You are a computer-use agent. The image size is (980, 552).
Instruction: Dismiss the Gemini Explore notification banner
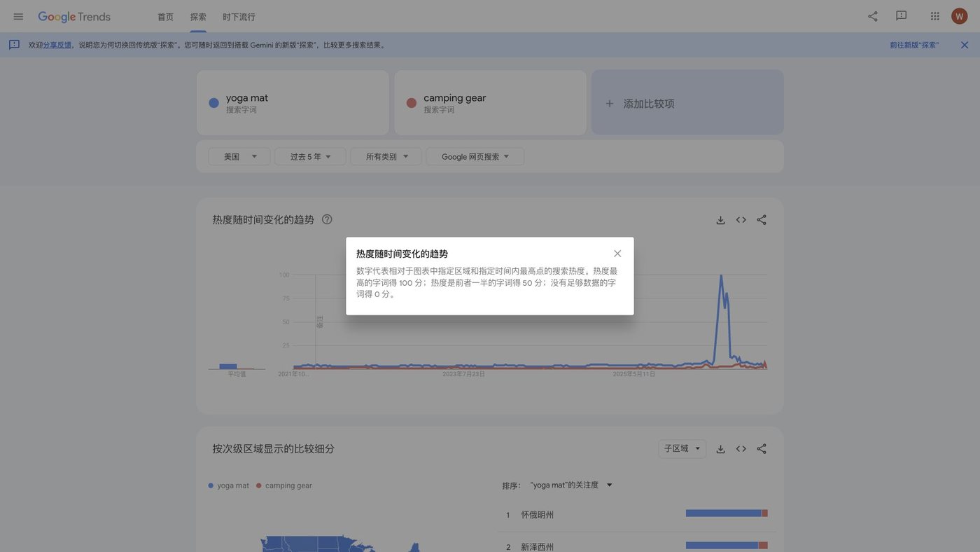965,45
